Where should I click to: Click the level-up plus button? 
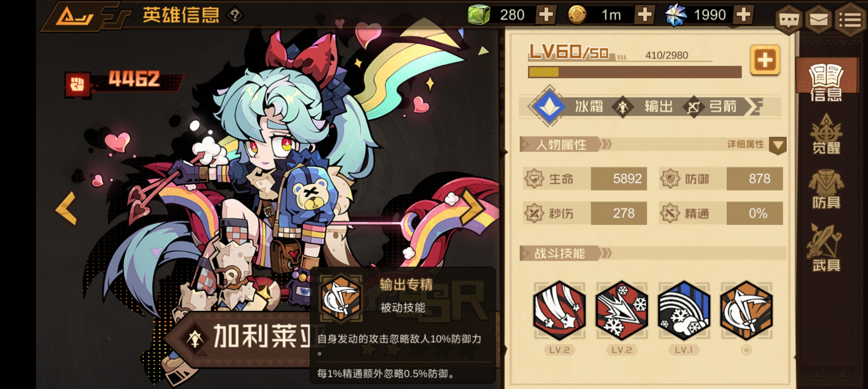pos(765,60)
